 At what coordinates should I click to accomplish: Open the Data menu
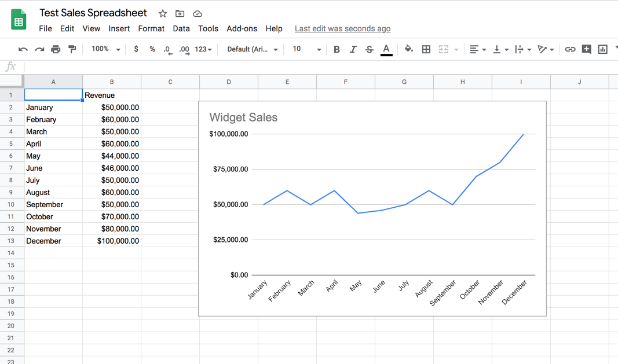click(x=181, y=28)
